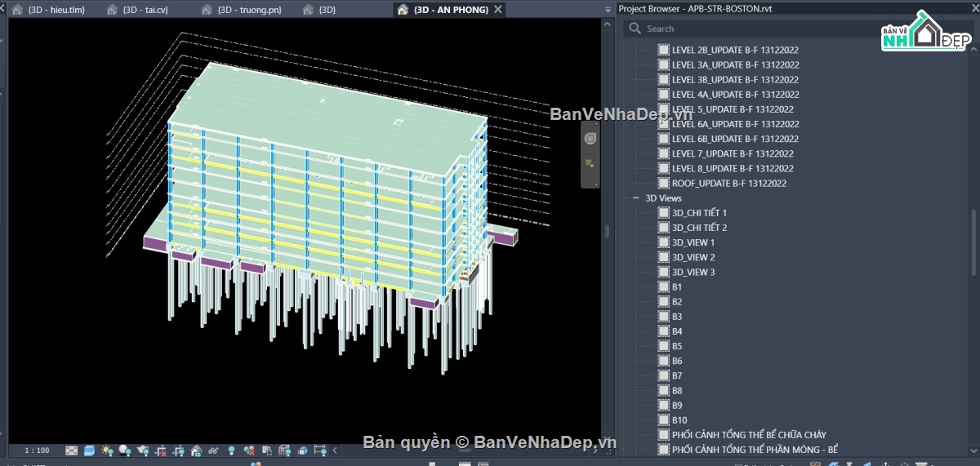Select the B8 3D view
This screenshot has width=980, height=466.
click(677, 391)
